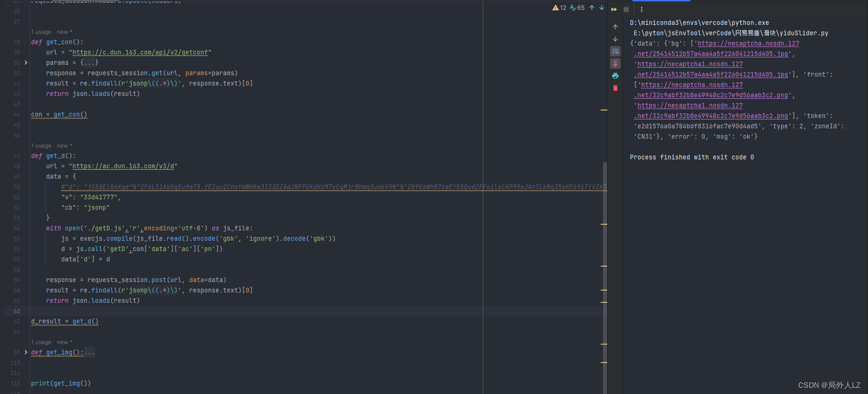Click the print(get_img()) line
Screen dimensions: 868x394
(61, 383)
